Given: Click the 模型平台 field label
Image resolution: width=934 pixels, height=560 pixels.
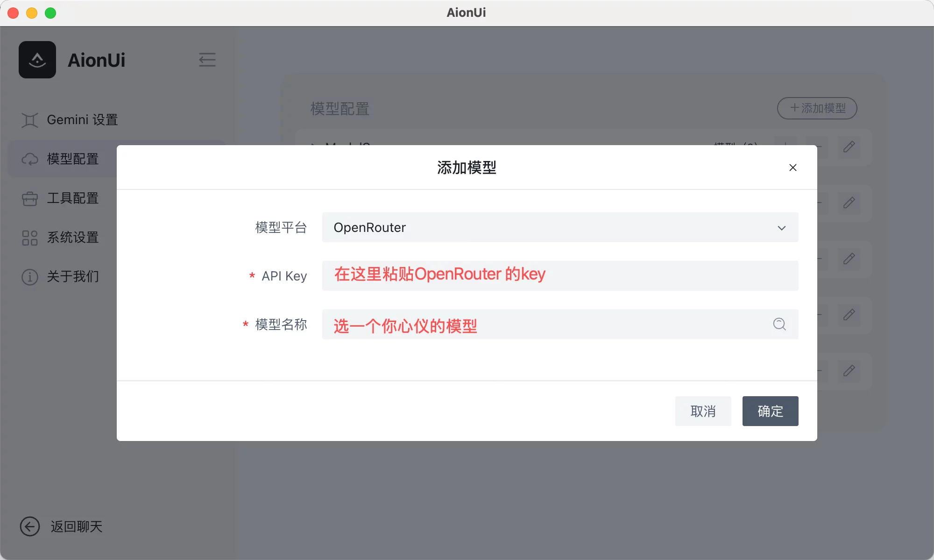Looking at the screenshot, I should coord(281,227).
